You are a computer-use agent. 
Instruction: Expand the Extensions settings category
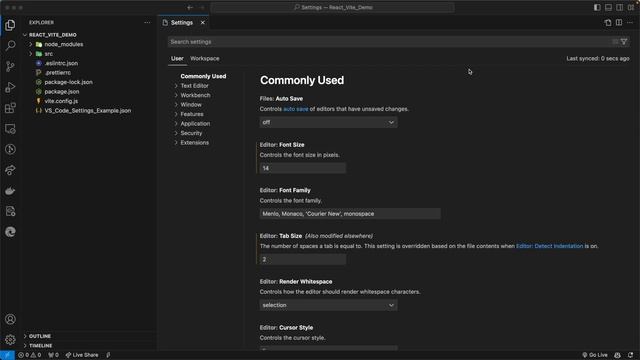coord(176,142)
